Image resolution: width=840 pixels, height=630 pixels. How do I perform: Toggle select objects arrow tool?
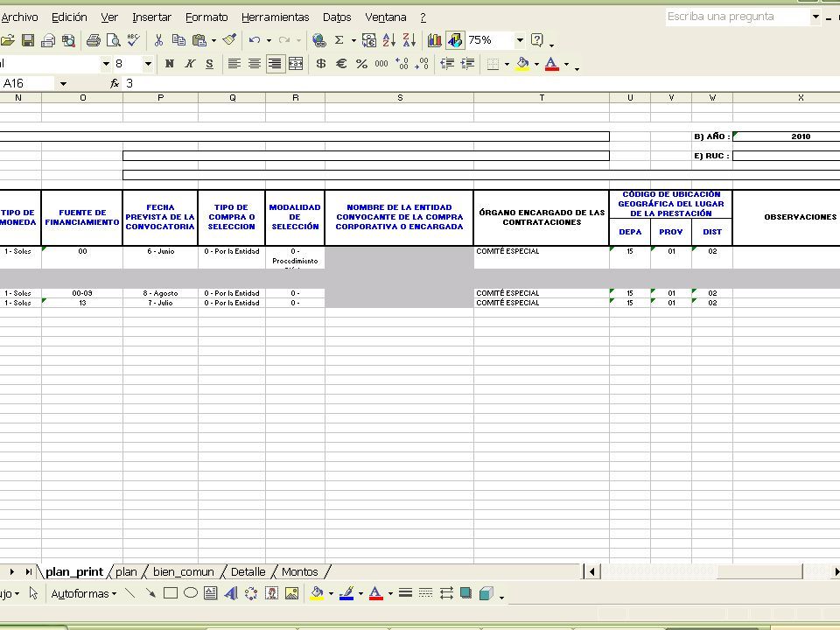(x=33, y=593)
